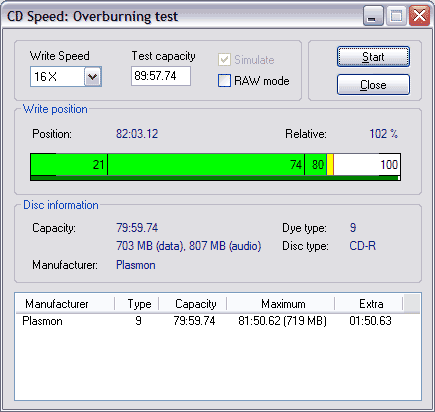
Task: Select the 16X write speed combo box
Action: pos(66,77)
